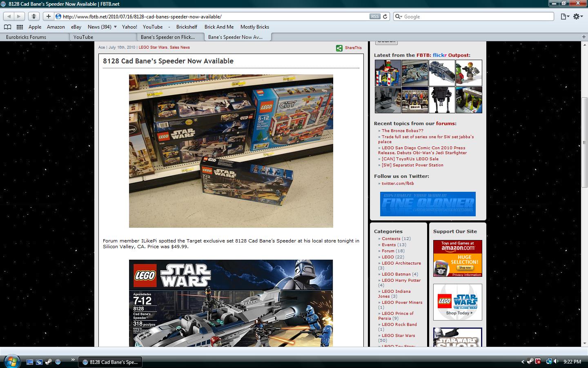Viewport: 588px width, 368px height.
Task: Go back to the previous page
Action: pyautogui.click(x=9, y=16)
